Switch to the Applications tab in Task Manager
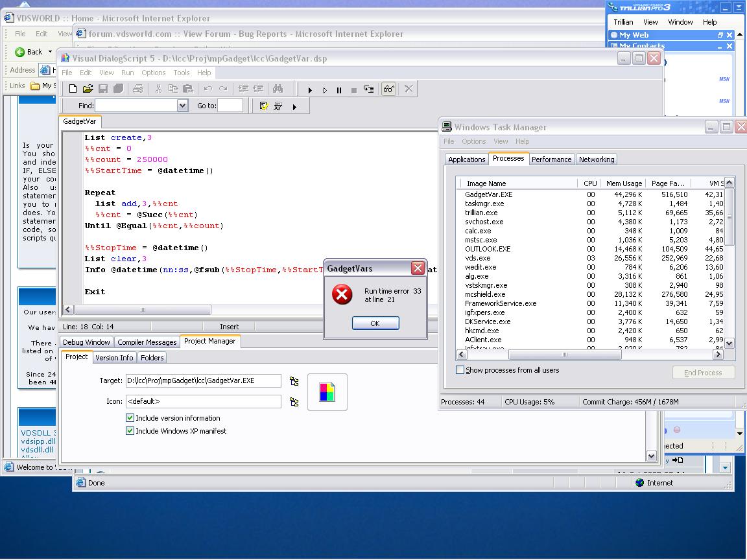Image resolution: width=747 pixels, height=560 pixels. coord(466,159)
